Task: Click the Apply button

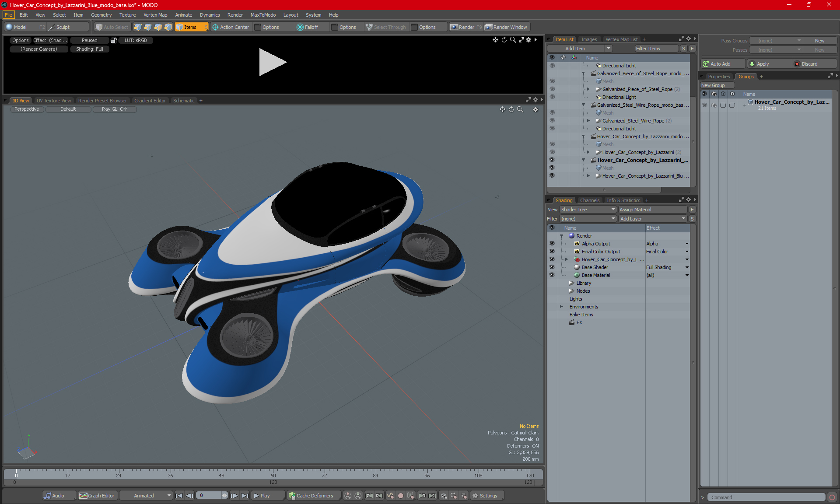Action: click(769, 64)
